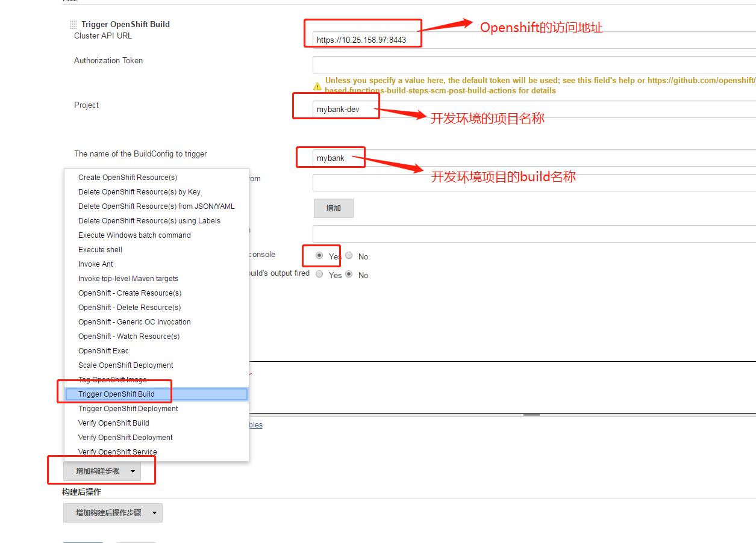Select Scale OpenShift Deployment option
756x543 pixels.
point(125,365)
